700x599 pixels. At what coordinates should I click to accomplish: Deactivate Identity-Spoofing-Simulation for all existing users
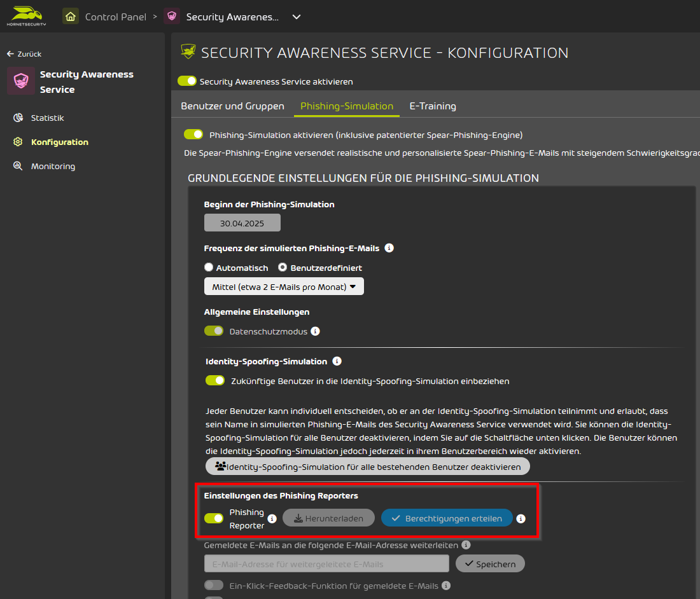click(x=368, y=467)
